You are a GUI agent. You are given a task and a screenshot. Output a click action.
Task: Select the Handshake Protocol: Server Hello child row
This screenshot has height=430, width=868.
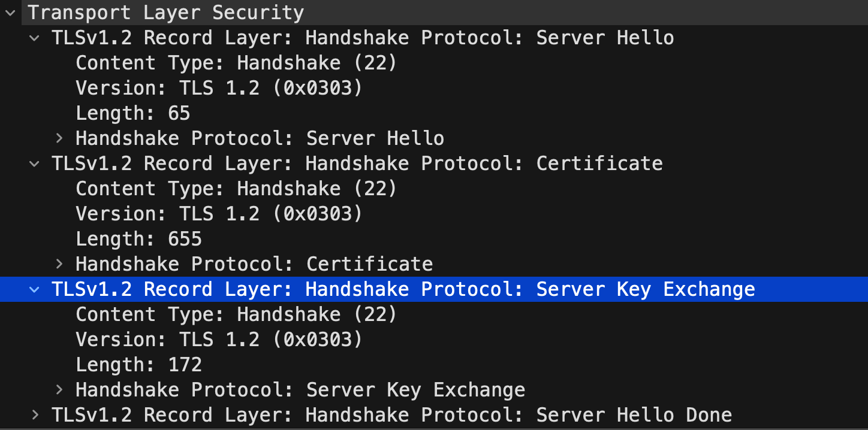[259, 138]
